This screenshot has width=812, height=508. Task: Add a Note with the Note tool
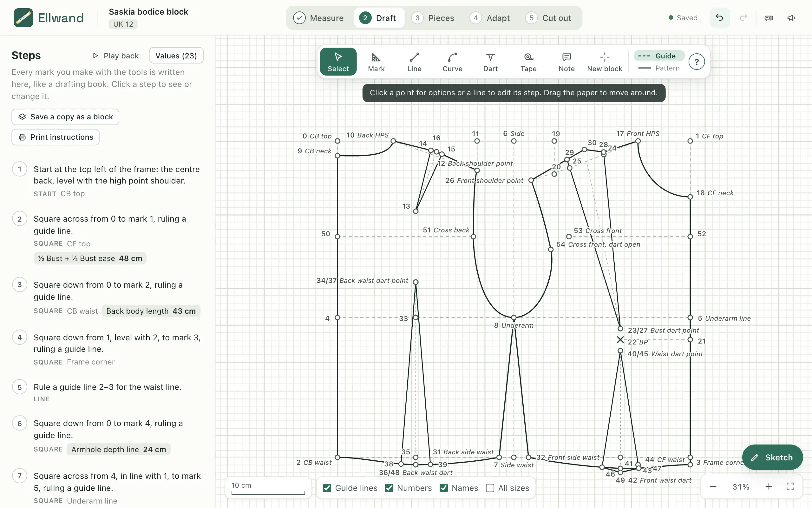(x=566, y=62)
